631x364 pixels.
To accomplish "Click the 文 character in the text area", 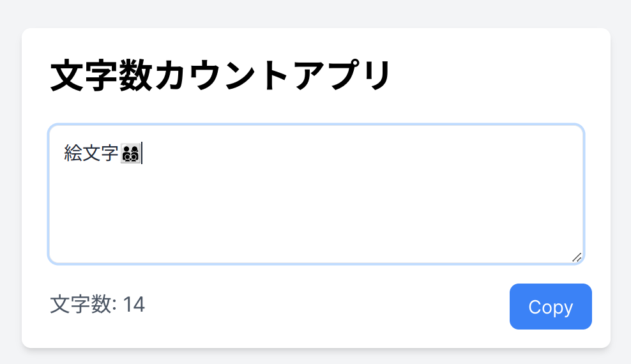I will (x=91, y=153).
